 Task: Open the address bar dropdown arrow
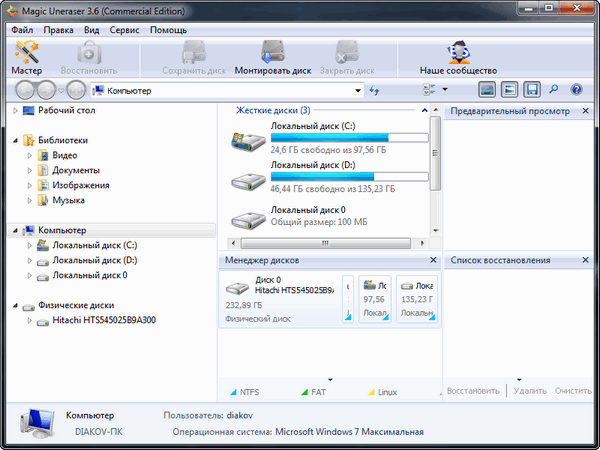point(358,91)
